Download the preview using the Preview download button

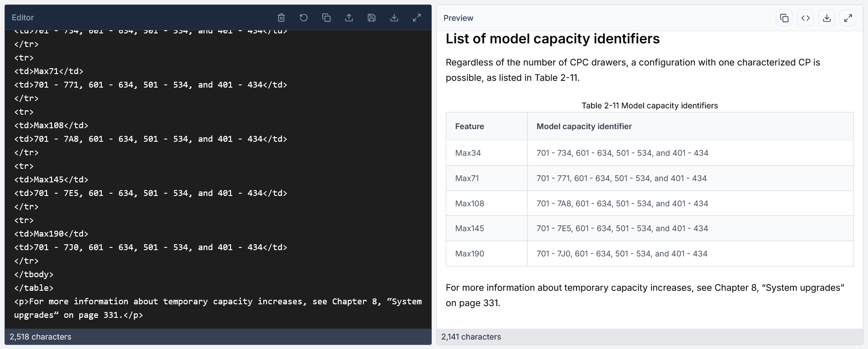click(827, 18)
